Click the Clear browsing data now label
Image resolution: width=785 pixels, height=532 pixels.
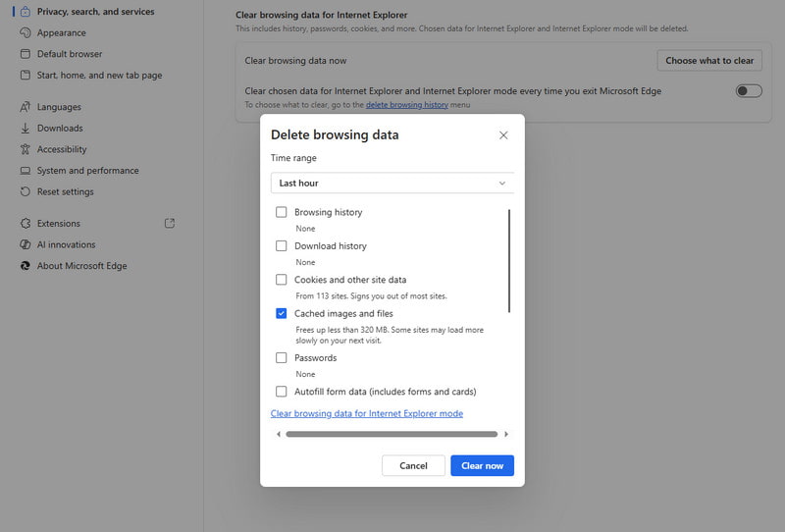click(295, 61)
